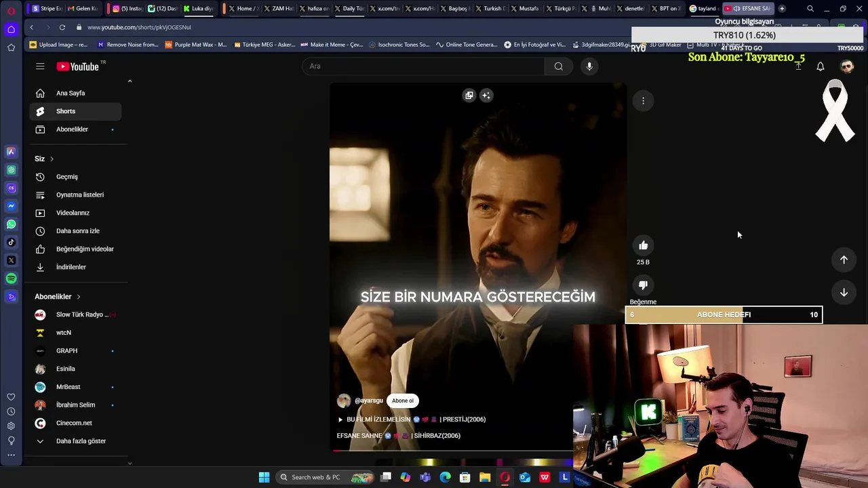Open Microsoft Teams from the taskbar

point(425,477)
